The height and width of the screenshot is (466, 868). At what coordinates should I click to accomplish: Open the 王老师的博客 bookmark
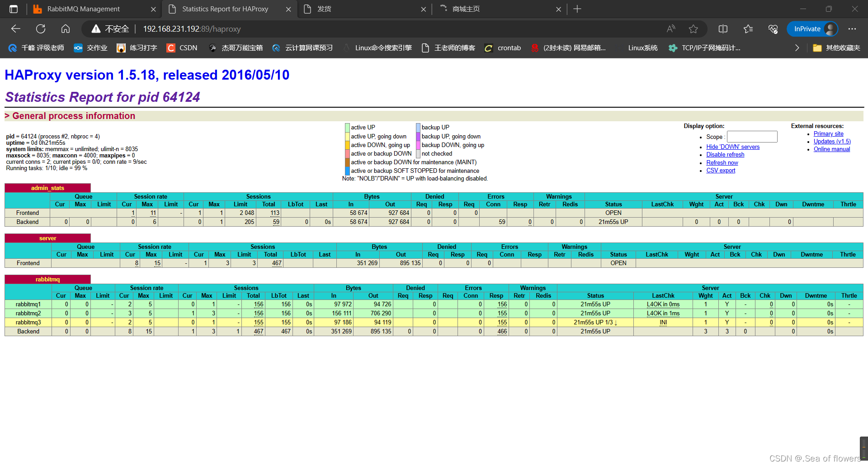448,48
